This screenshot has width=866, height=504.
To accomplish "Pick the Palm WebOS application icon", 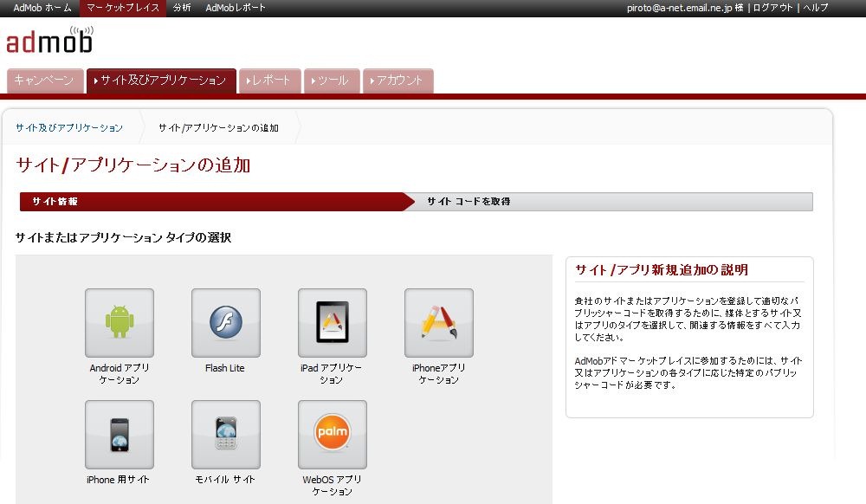I will 333,434.
